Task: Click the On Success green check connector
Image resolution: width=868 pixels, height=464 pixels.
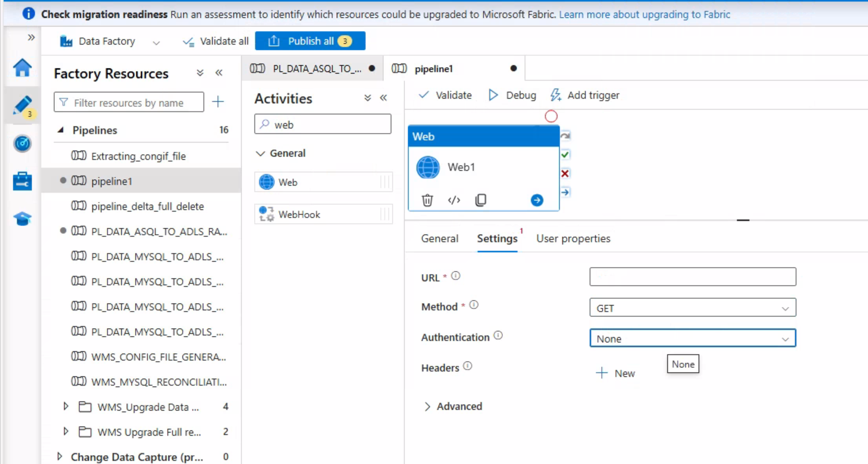Action: pos(565,155)
